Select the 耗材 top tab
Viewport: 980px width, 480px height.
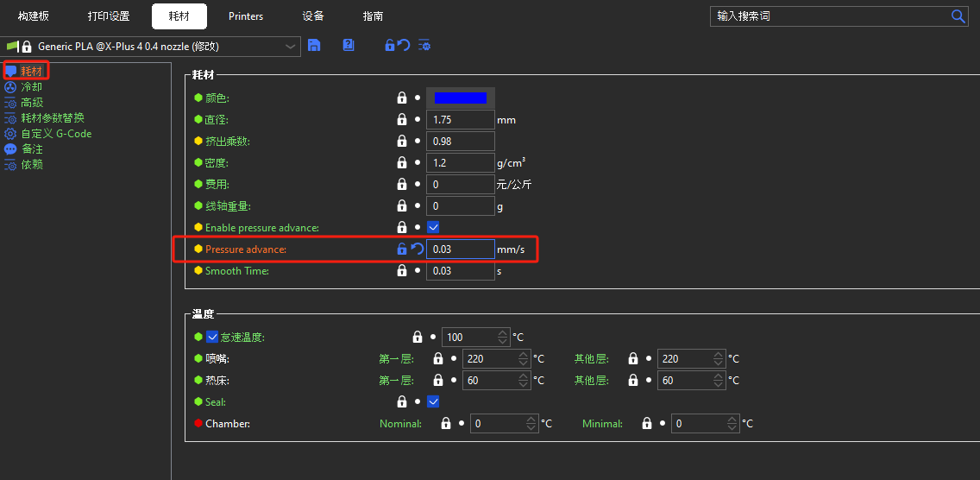179,16
